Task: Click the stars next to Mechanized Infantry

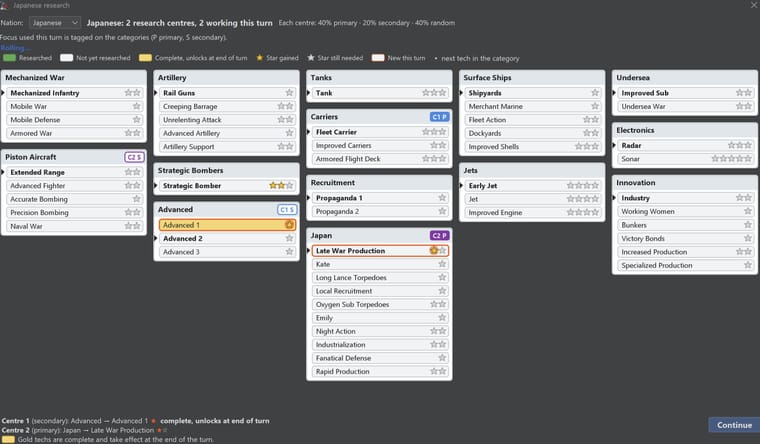Action: coord(132,93)
